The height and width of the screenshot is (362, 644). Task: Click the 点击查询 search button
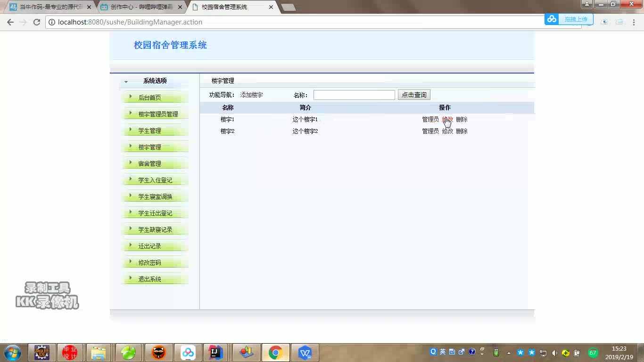pos(414,94)
